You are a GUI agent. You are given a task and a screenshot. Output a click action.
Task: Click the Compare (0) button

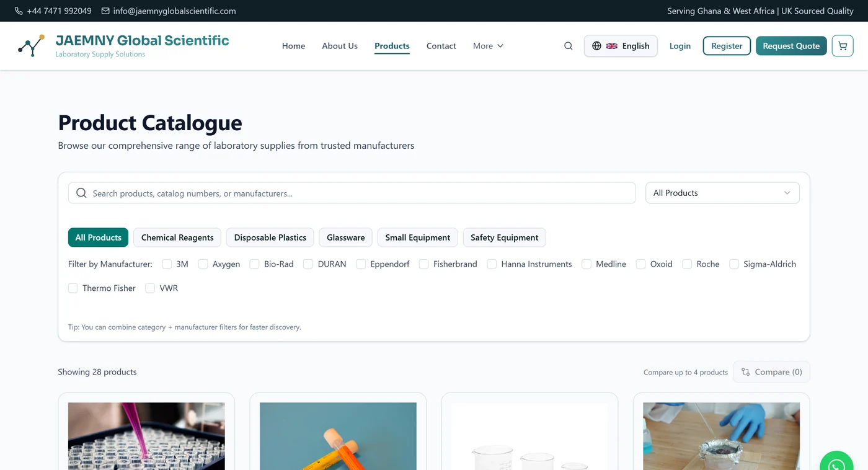pos(771,372)
